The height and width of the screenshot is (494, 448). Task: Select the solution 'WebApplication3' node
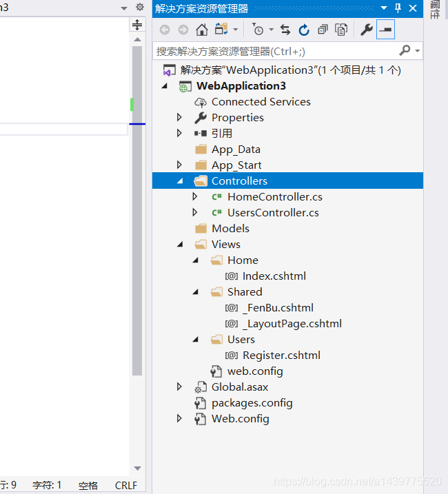pyautogui.click(x=290, y=70)
